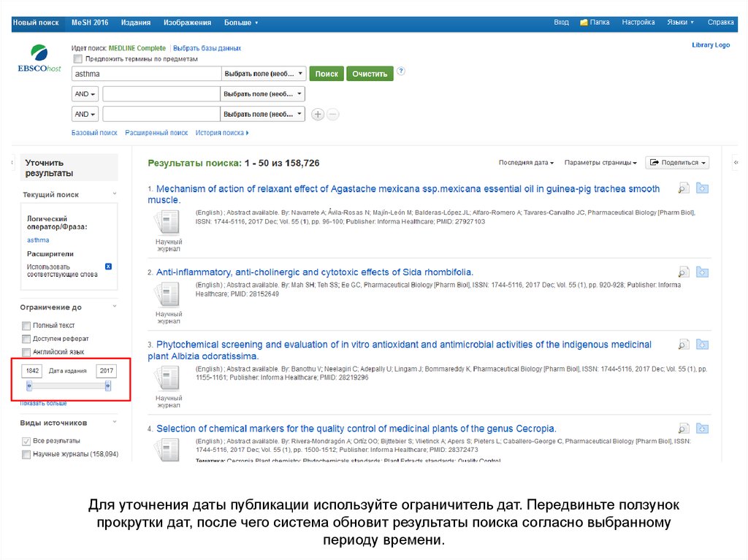Click the 'Library Logo' link
Viewport: 748px width, 560px height.
click(x=711, y=45)
